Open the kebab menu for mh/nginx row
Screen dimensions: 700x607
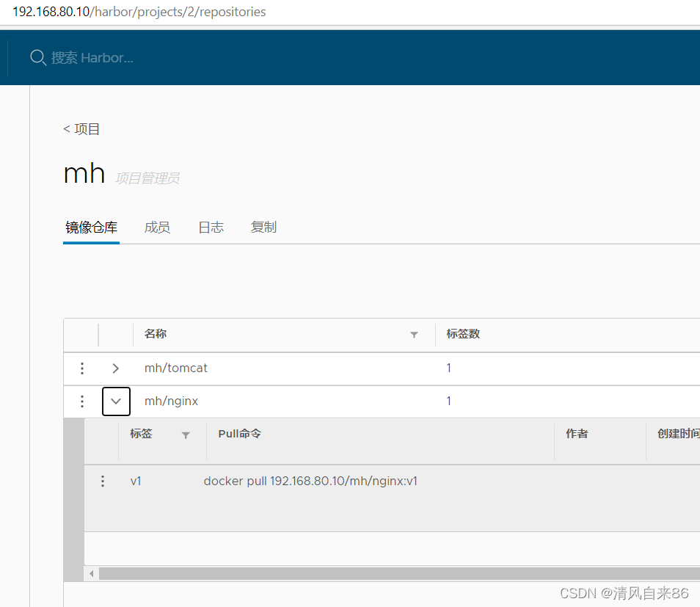pos(81,401)
